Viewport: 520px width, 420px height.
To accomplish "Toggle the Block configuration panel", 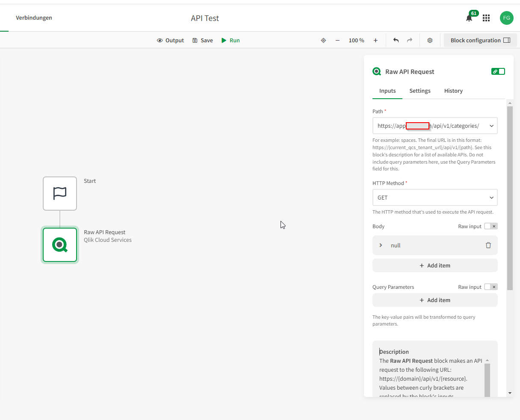I will 480,40.
